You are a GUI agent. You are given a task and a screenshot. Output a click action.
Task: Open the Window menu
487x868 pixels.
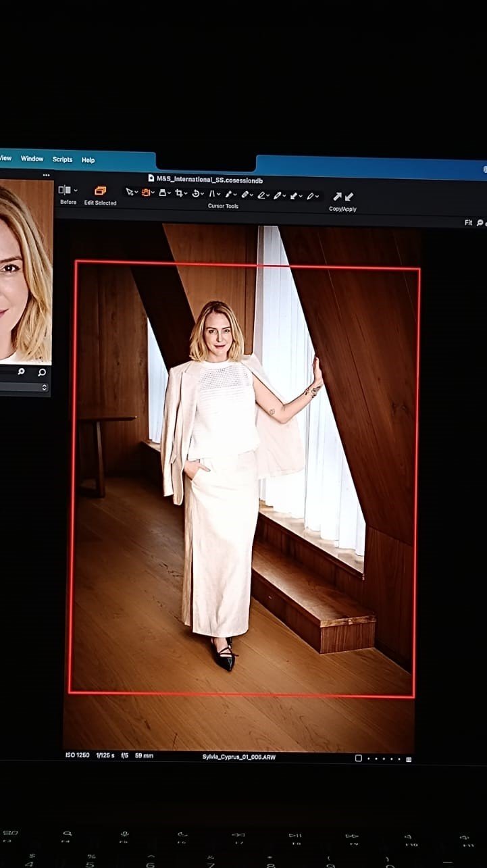coord(32,159)
